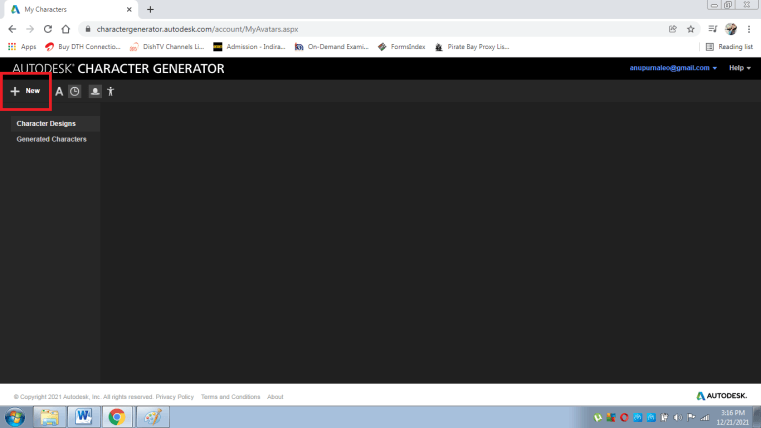
Task: Open Generated Characters in the sidebar
Action: coord(51,139)
